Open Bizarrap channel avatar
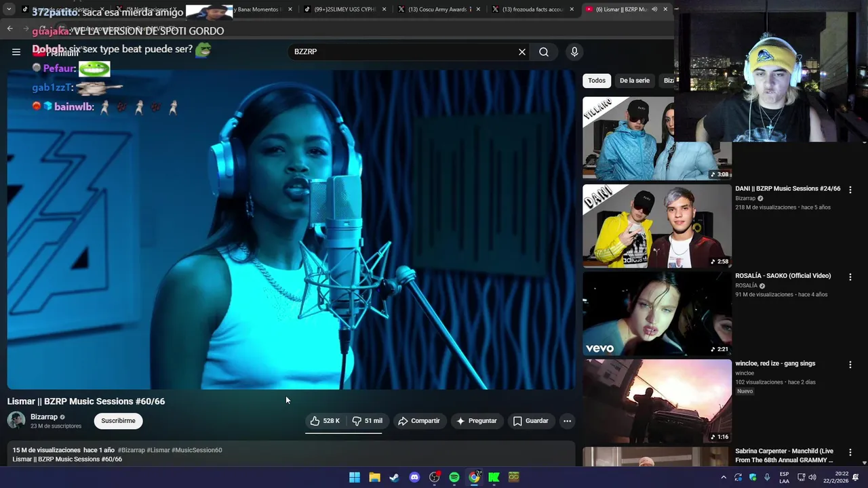 click(16, 420)
